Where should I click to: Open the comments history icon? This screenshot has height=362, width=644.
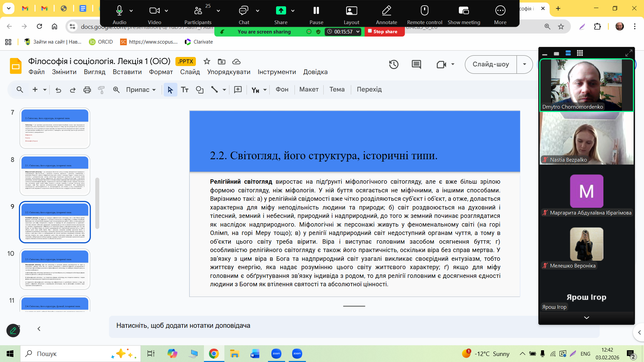click(416, 64)
